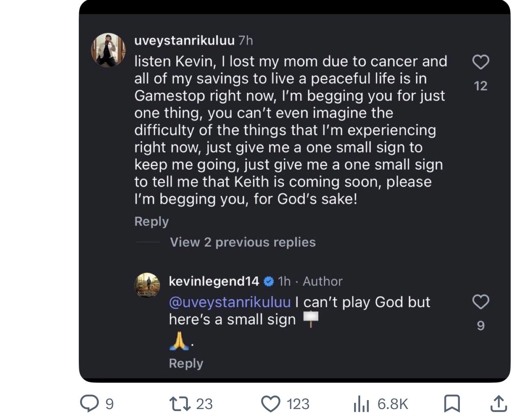Screen dimensions: 522x420
Task: Expand View 2 previous replies
Action: (x=243, y=242)
